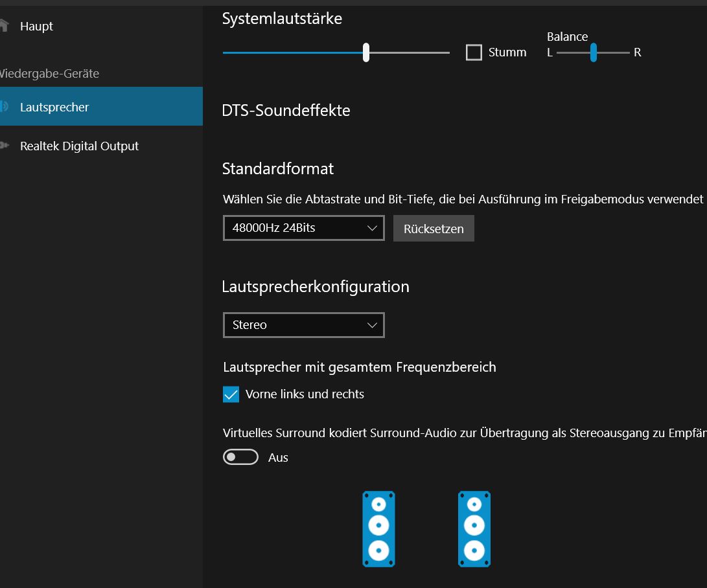Screen dimensions: 707x588
Task: Click the home icon beside Haupt
Action: (4, 26)
